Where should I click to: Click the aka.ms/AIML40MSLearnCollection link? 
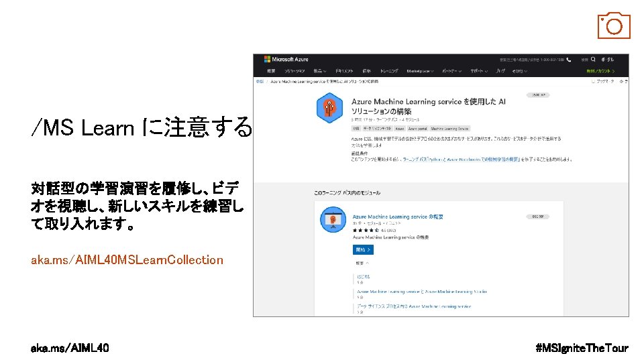coord(127,260)
